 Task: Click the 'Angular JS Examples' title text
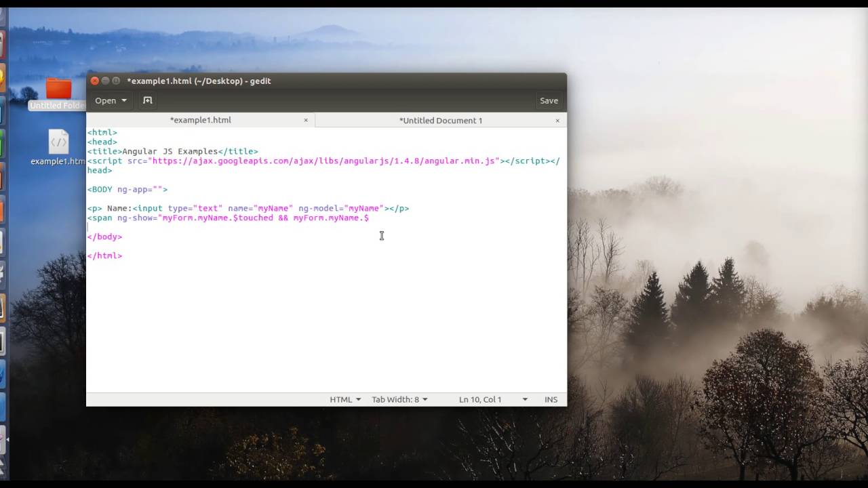click(170, 151)
